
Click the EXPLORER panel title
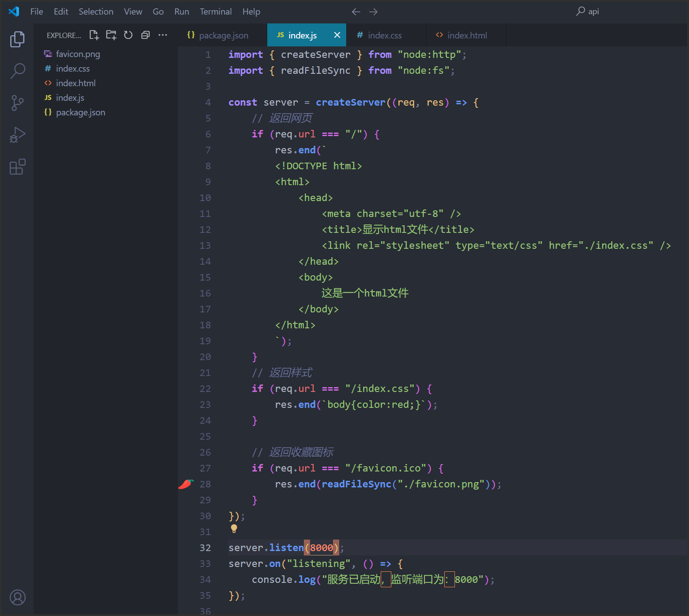[64, 35]
